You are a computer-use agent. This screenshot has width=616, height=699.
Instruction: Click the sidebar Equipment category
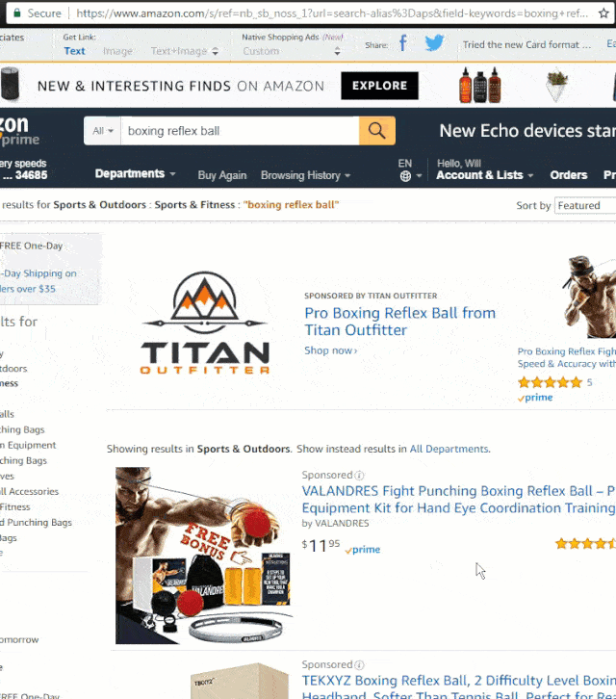(x=28, y=445)
